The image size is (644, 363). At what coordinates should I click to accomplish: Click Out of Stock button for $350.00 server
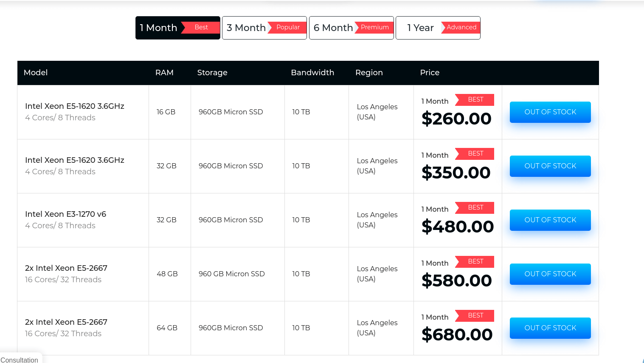click(x=550, y=166)
